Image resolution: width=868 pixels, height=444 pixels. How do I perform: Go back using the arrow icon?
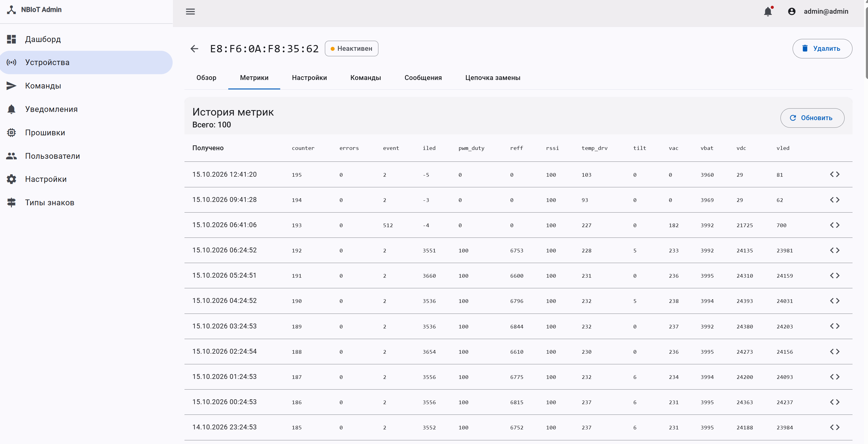[x=195, y=49]
